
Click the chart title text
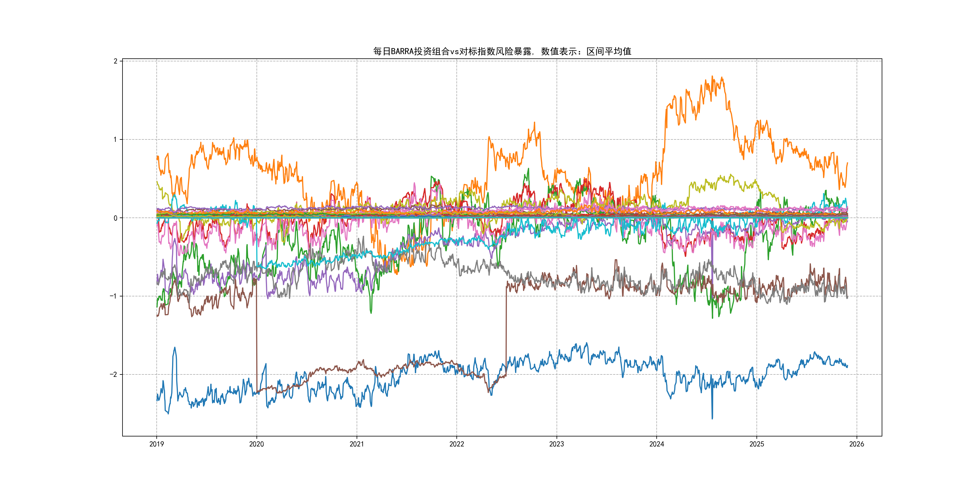(502, 51)
